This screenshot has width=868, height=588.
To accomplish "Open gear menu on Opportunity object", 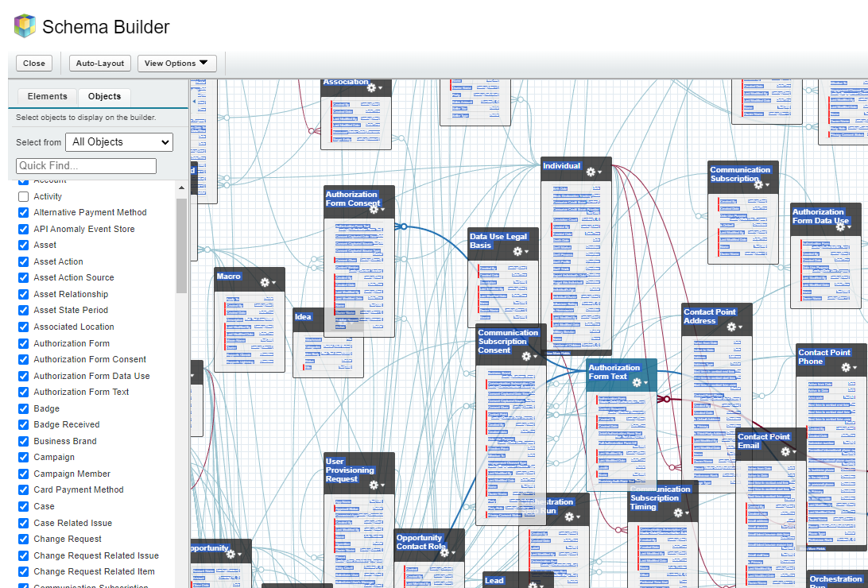I will (234, 554).
